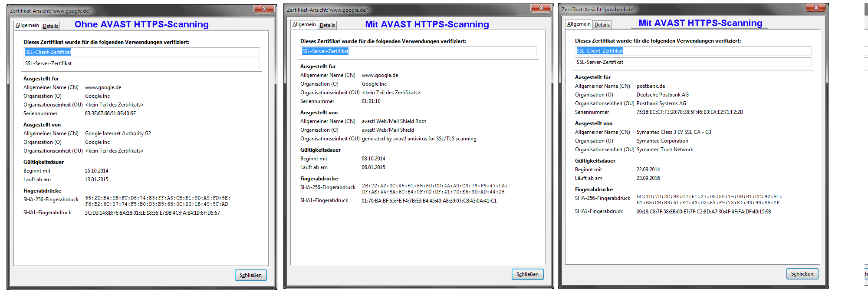Click expiry date 23.09.2016
The height and width of the screenshot is (296, 868).
pyautogui.click(x=648, y=178)
